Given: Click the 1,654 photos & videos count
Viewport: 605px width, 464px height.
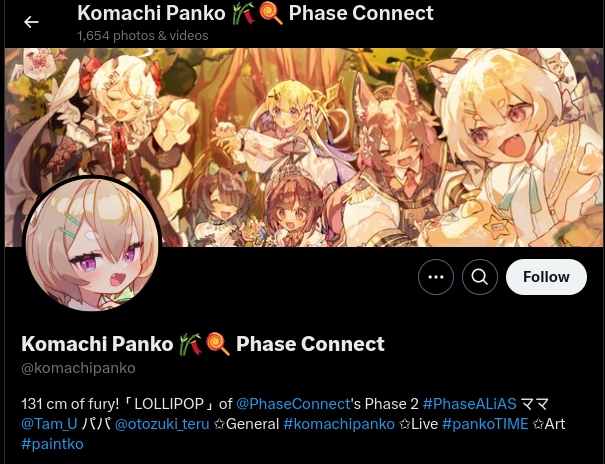Looking at the screenshot, I should [x=143, y=35].
